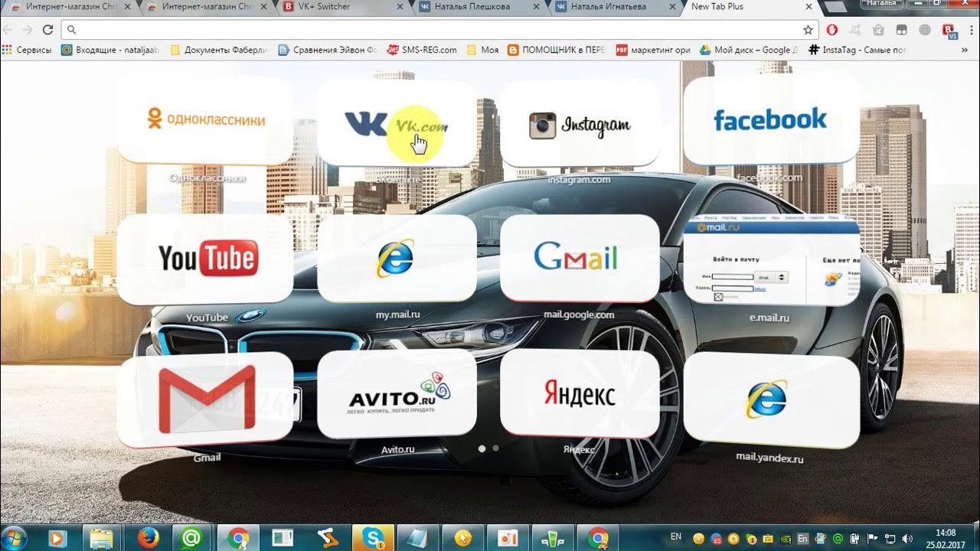Open the ПОМОЩНИК в ПЕРЕ bookmark
This screenshot has width=980, height=551.
tap(556, 50)
